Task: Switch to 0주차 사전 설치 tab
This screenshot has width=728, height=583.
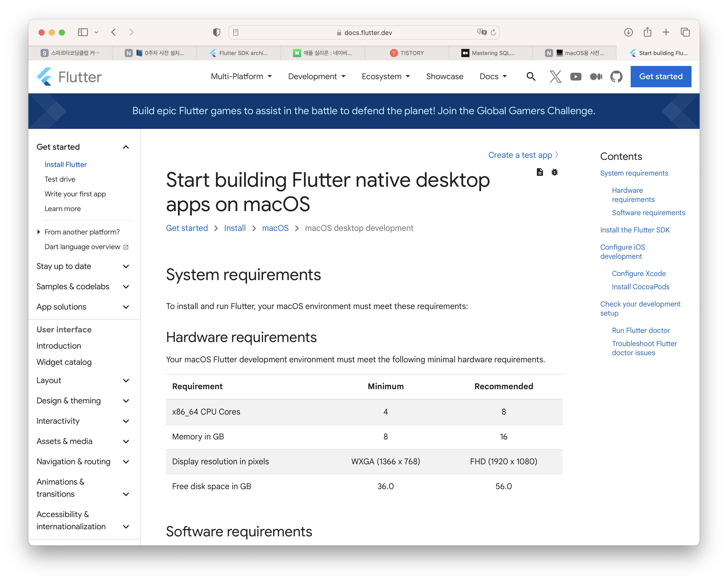Action: 154,53
